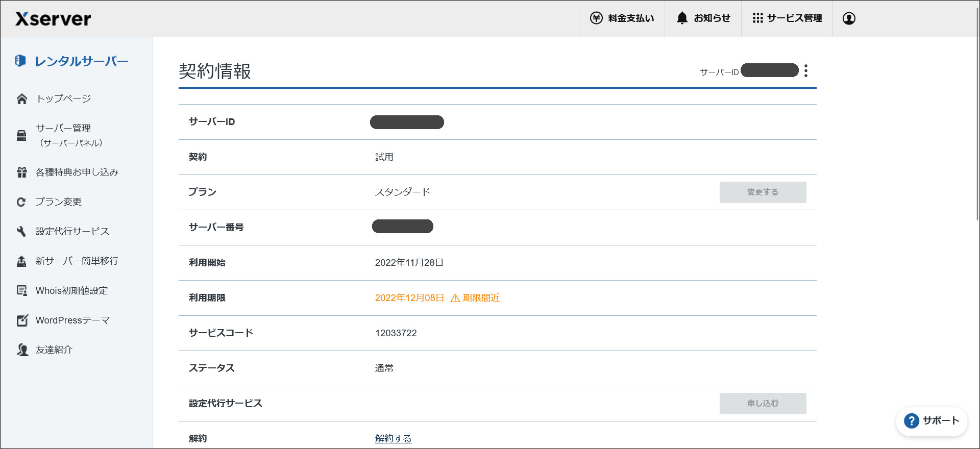
Task: Click the WordPressテーマ edit icon
Action: 22,320
